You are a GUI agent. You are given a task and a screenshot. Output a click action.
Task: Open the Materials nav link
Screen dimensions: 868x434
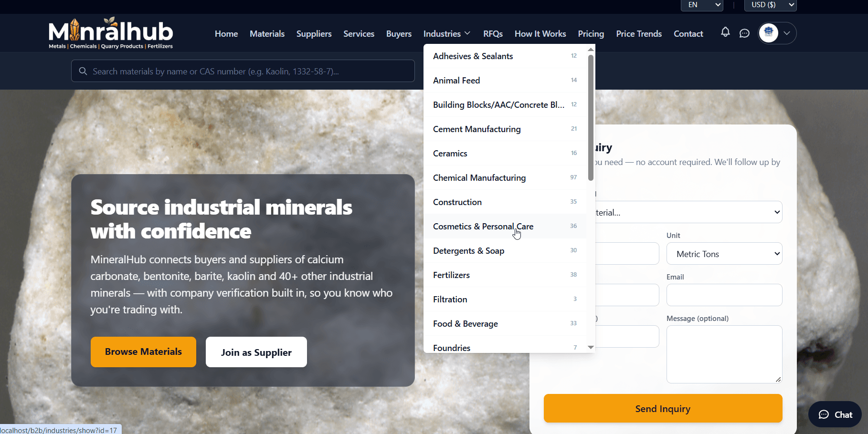pos(267,33)
